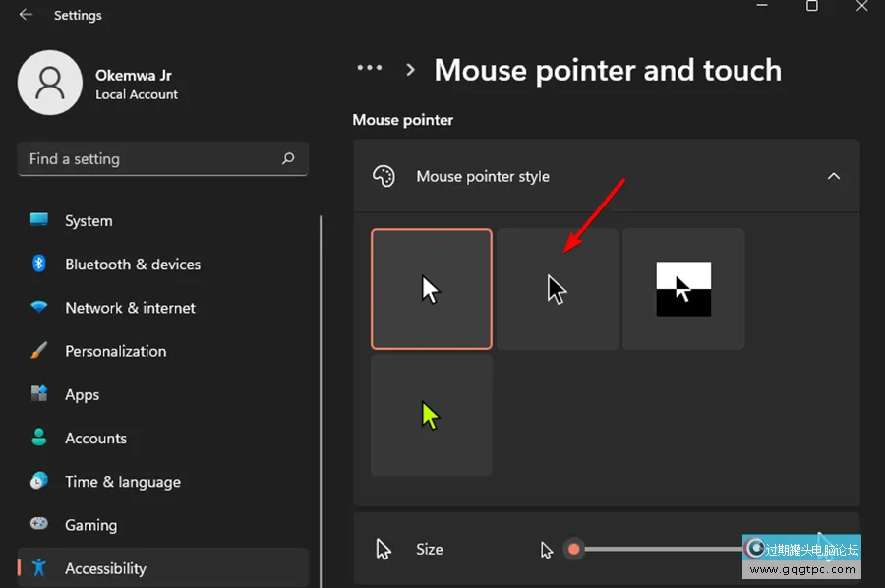Click the Personalization paintbrush icon
The image size is (885, 588).
[39, 351]
